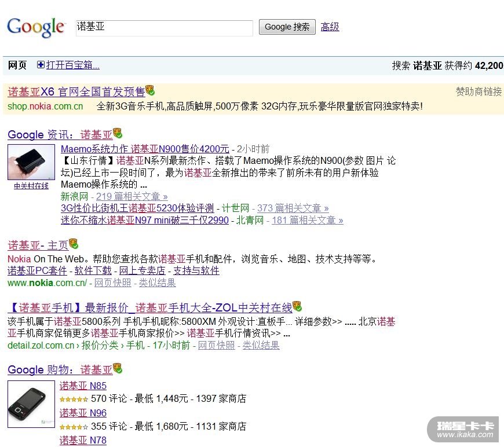The height and width of the screenshot is (447, 504).
Task: Click 570 评论 - 最低 1,448元 text
Action: (x=140, y=399)
